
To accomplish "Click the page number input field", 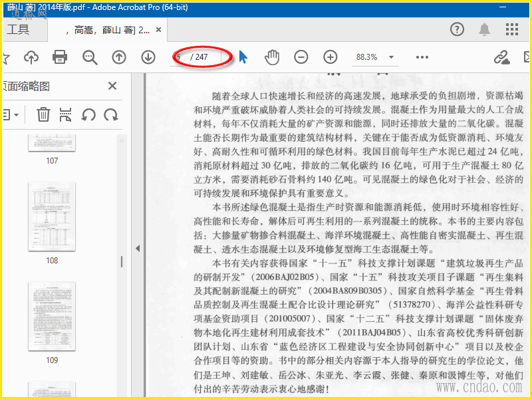I will pyautogui.click(x=179, y=57).
